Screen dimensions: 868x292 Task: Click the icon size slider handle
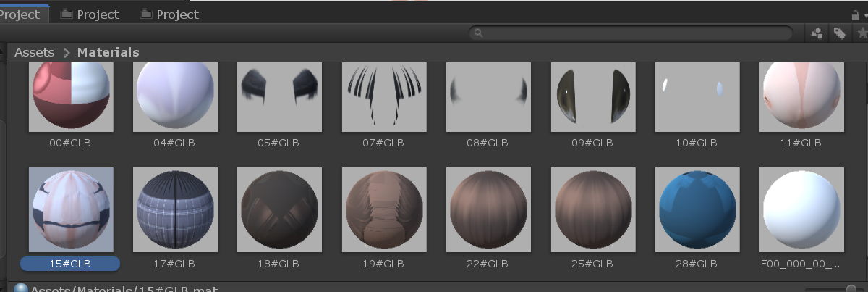[853, 288]
